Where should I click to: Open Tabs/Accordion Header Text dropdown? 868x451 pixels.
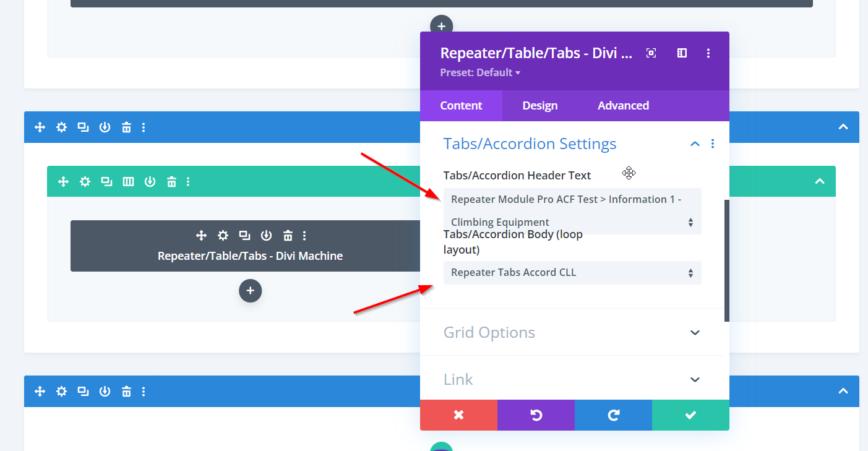(572, 211)
